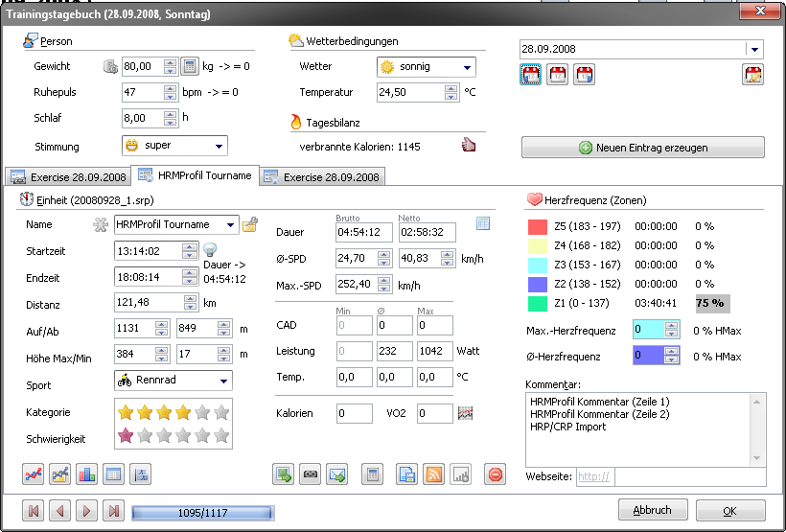Go to previous record arrow
The width and height of the screenshot is (786, 532).
click(59, 511)
